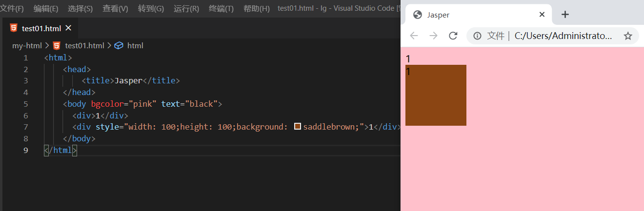Open the 帮助(H) menu
644x211 pixels.
[x=256, y=9]
